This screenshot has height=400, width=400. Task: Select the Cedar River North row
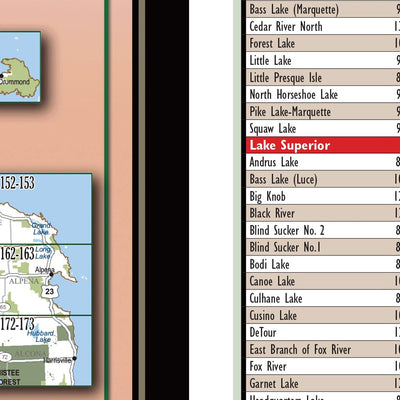coord(323,26)
